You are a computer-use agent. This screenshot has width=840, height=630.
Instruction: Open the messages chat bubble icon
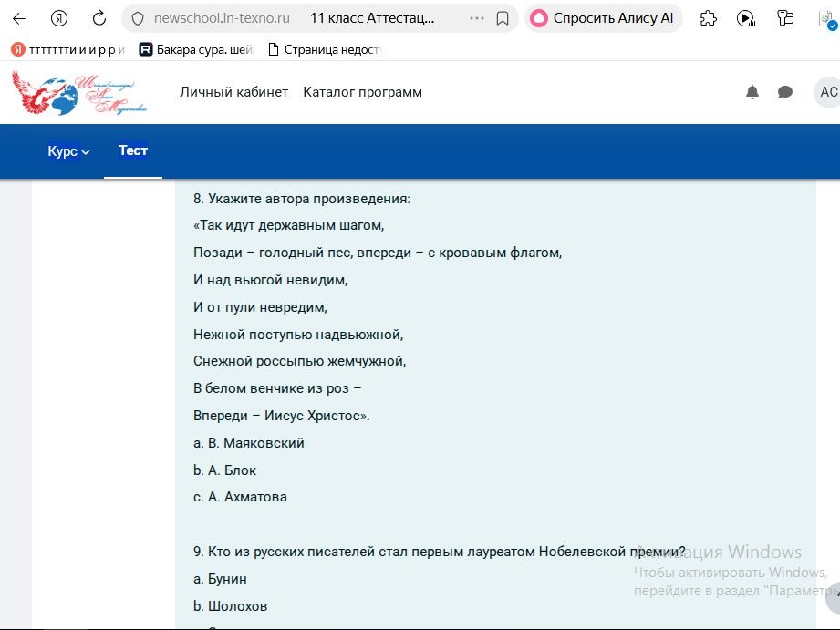click(785, 92)
